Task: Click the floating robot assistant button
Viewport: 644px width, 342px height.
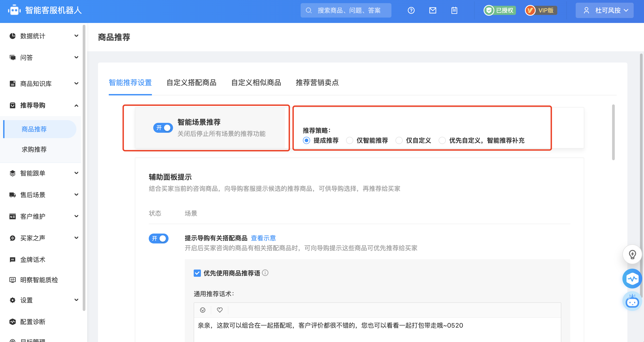Action: 632,301
